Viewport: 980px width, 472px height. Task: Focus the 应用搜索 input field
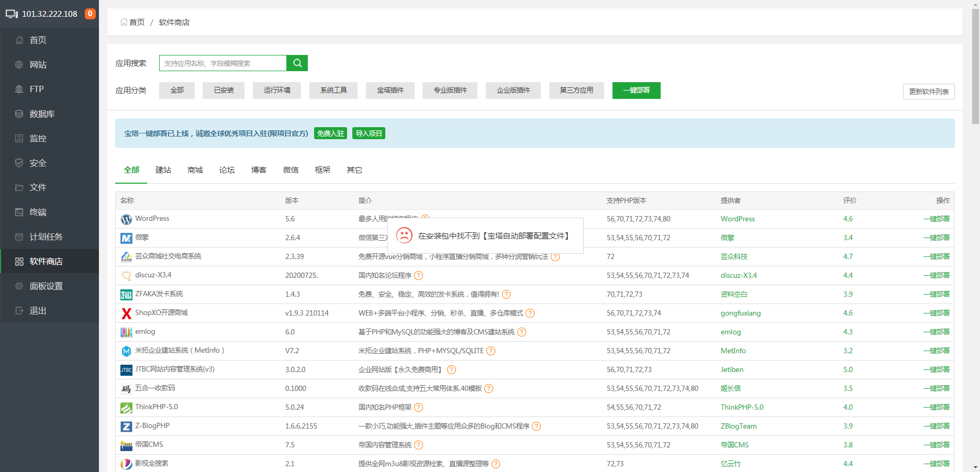click(223, 63)
